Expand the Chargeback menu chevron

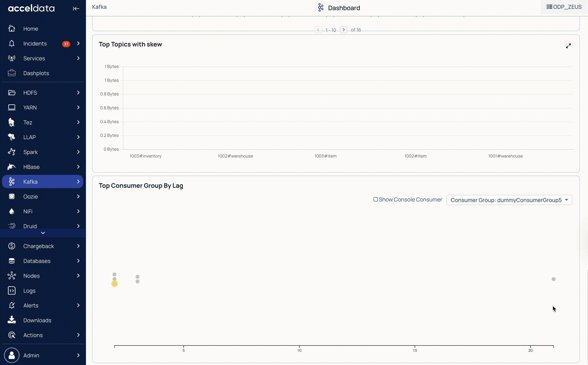pyautogui.click(x=78, y=246)
